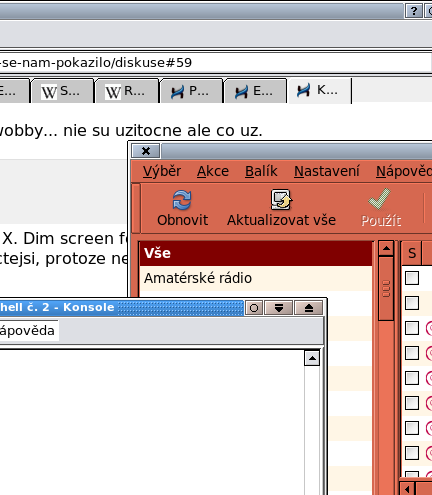The height and width of the screenshot is (495, 432).
Task: Open the Nastavení menu
Action: click(x=327, y=171)
